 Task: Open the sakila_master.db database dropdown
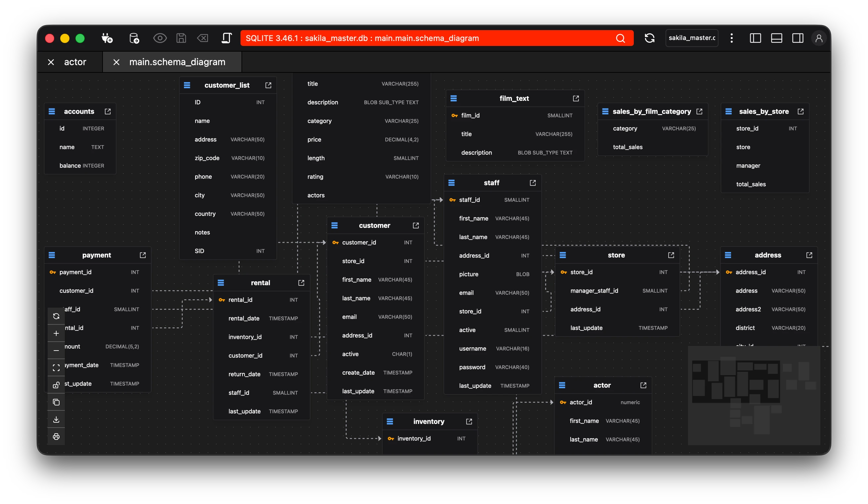692,38
